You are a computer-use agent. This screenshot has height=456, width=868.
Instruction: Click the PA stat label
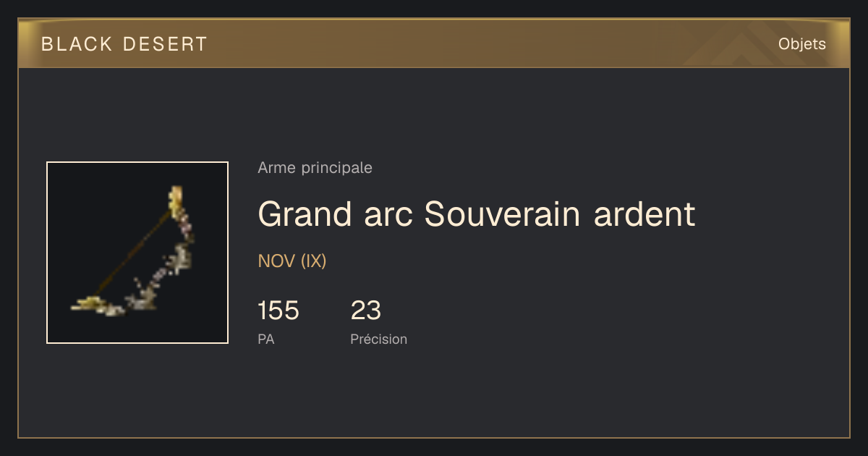pos(265,339)
